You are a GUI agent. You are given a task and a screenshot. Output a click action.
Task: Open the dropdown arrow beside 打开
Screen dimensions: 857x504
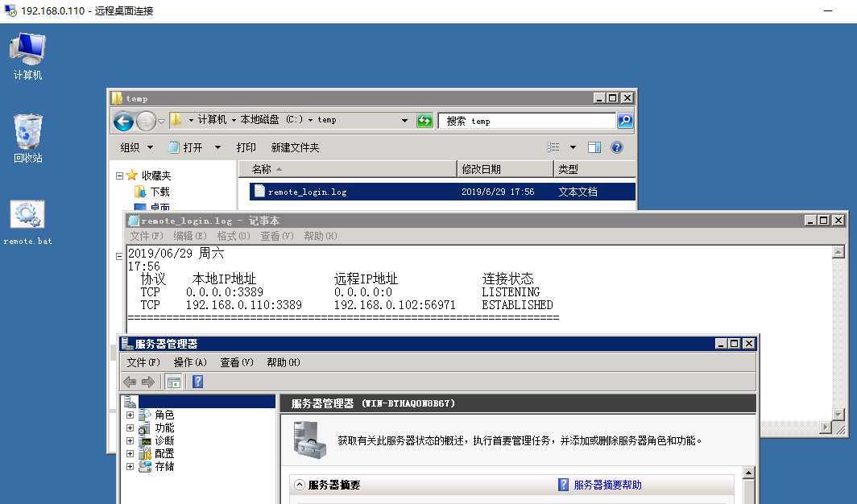pos(217,147)
